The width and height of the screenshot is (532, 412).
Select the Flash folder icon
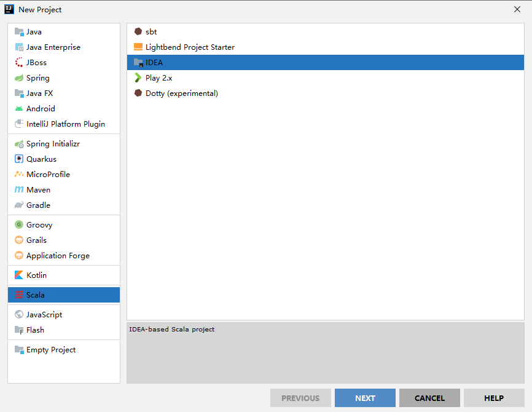pyautogui.click(x=19, y=330)
